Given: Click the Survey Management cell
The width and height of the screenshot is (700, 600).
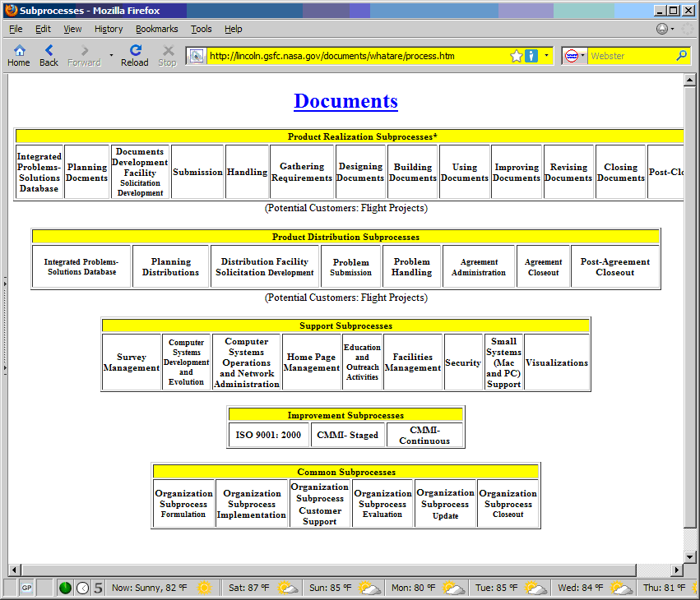Looking at the screenshot, I should point(132,362).
